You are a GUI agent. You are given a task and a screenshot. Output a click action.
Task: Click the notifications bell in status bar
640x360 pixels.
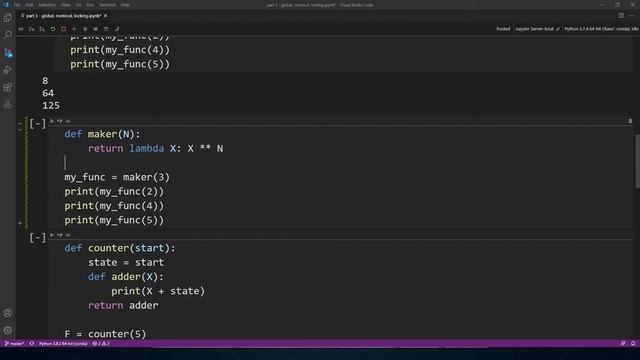633,343
